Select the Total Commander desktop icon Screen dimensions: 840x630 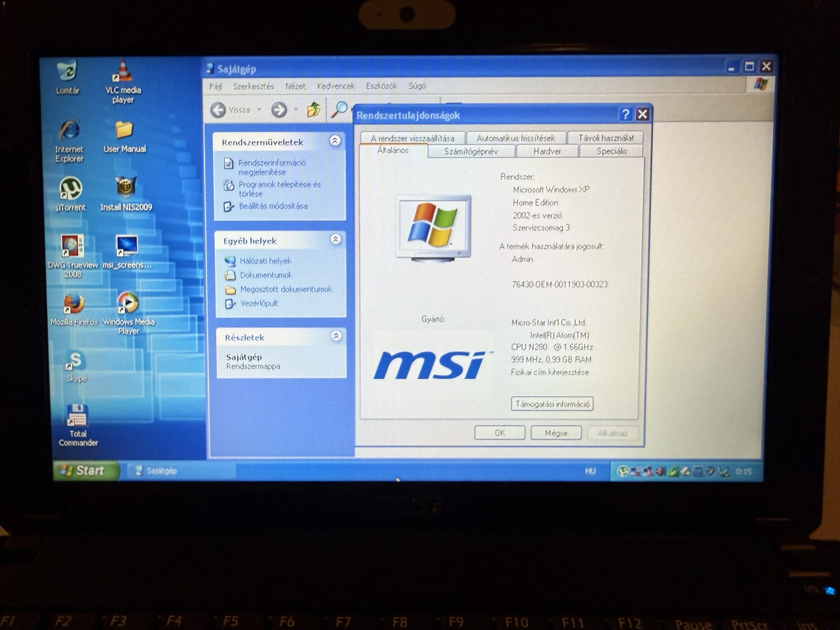pyautogui.click(x=78, y=425)
